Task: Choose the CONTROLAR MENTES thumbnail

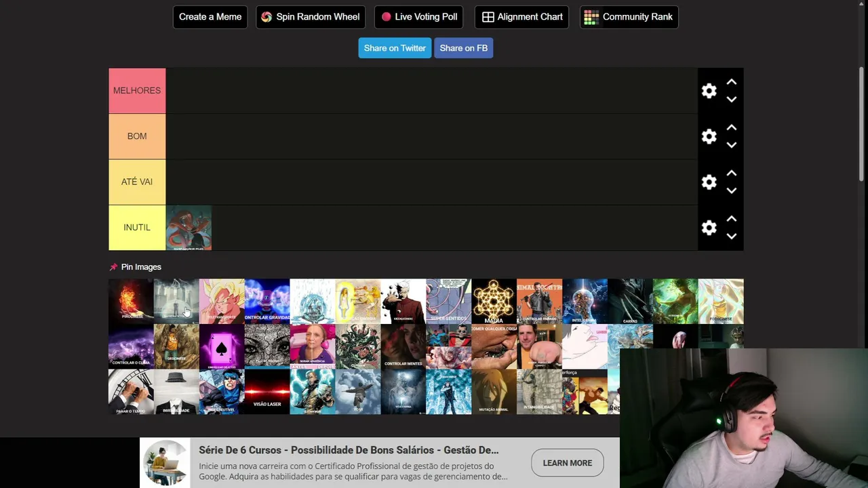Action: click(403, 346)
